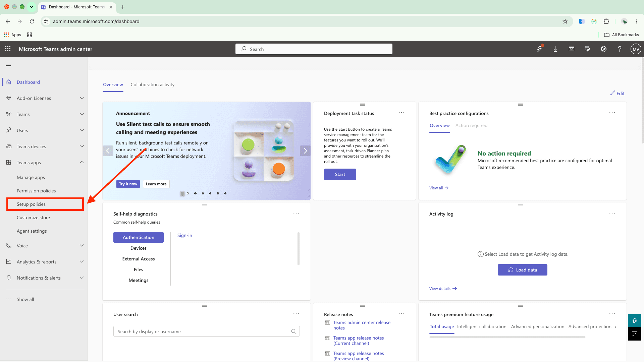Viewport: 644px width, 362px height.
Task: Switch to Action required tab
Action: [471, 125]
